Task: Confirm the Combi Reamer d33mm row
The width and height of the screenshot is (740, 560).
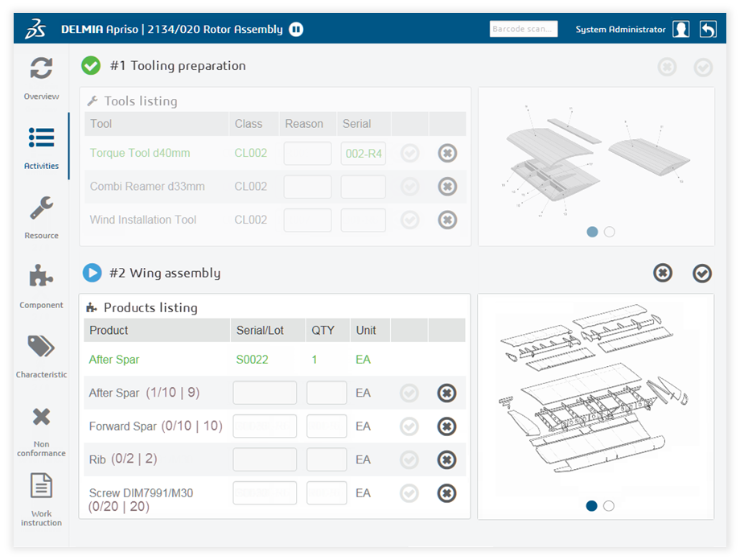Action: (x=409, y=187)
